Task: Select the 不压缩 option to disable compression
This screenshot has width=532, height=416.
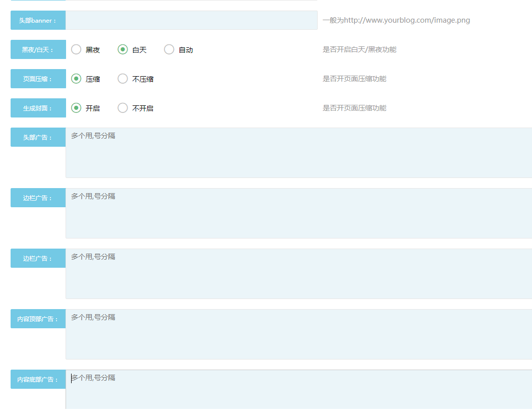Action: (122, 79)
